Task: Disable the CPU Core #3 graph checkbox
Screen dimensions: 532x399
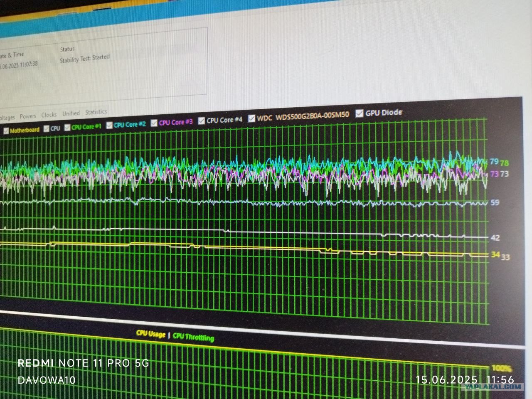Action: (154, 123)
